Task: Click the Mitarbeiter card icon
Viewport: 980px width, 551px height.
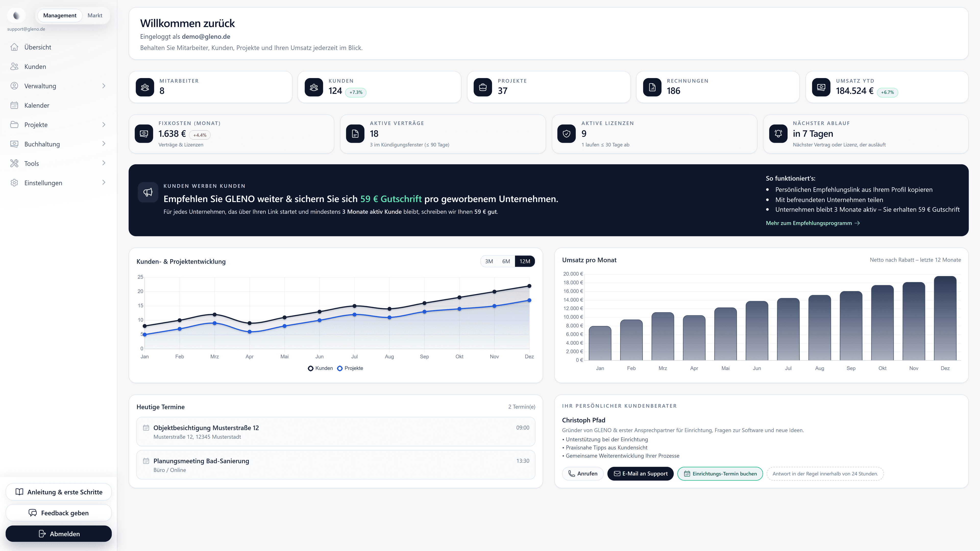Action: point(144,87)
